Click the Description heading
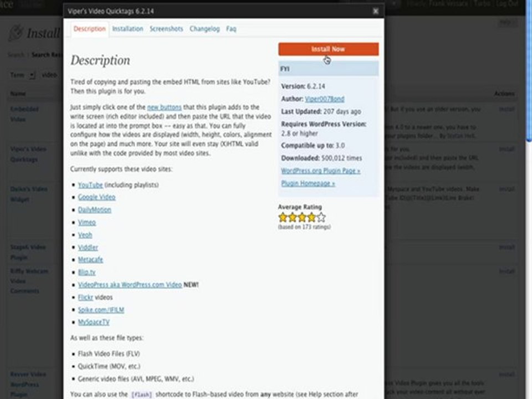The image size is (532, 399). (100, 60)
